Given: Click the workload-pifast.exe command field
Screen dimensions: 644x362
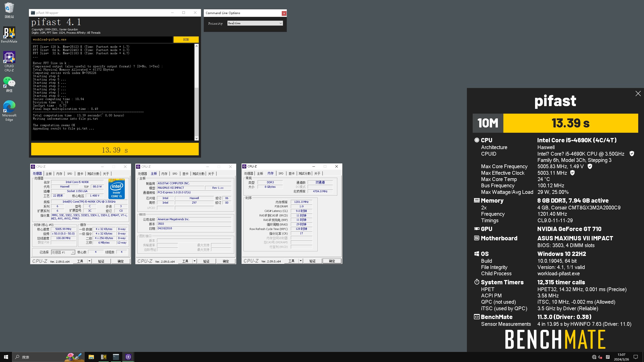Looking at the screenshot, I should pyautogui.click(x=102, y=39).
